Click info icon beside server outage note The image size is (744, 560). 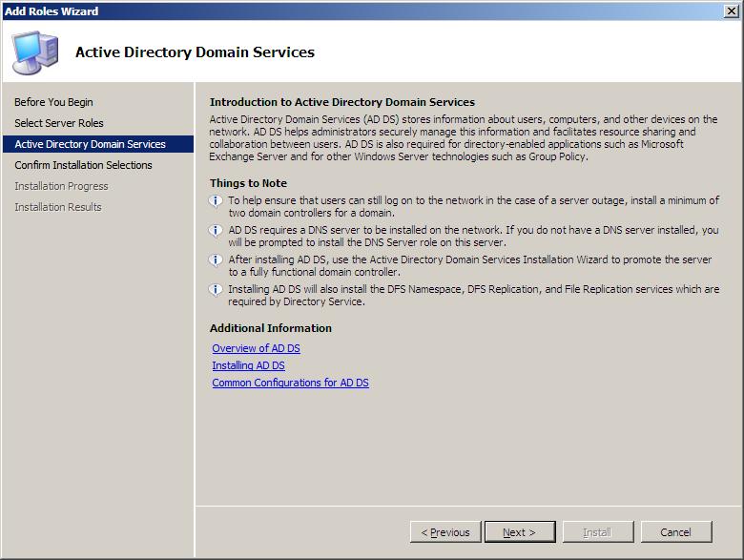pyautogui.click(x=216, y=201)
